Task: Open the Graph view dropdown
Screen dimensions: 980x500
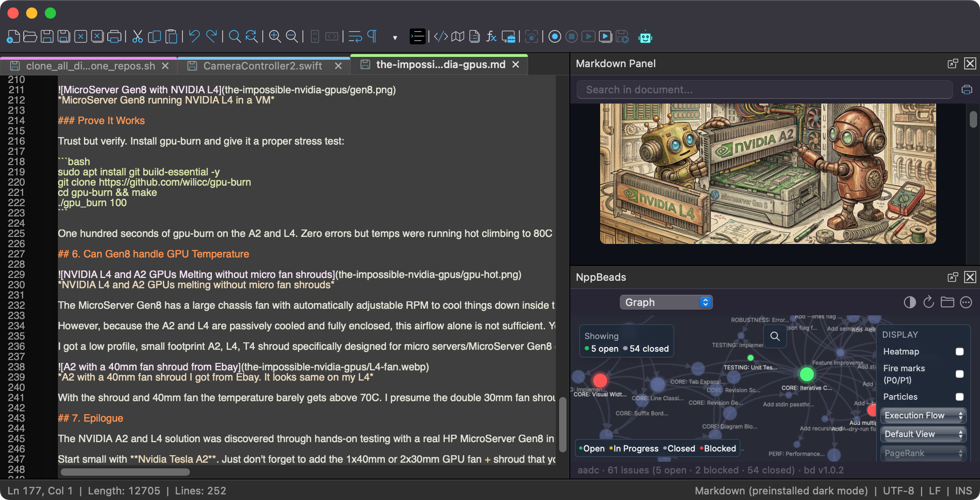Action: click(x=666, y=302)
